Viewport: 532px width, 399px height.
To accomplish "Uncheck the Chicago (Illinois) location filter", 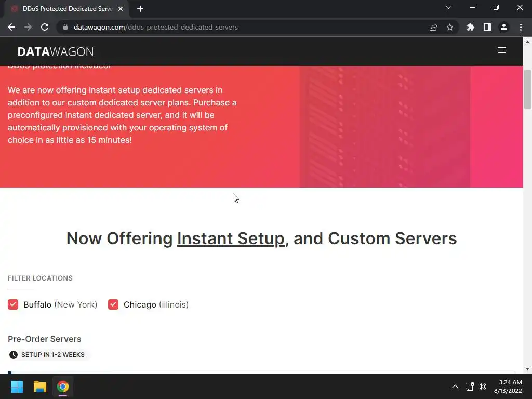I will (113, 304).
